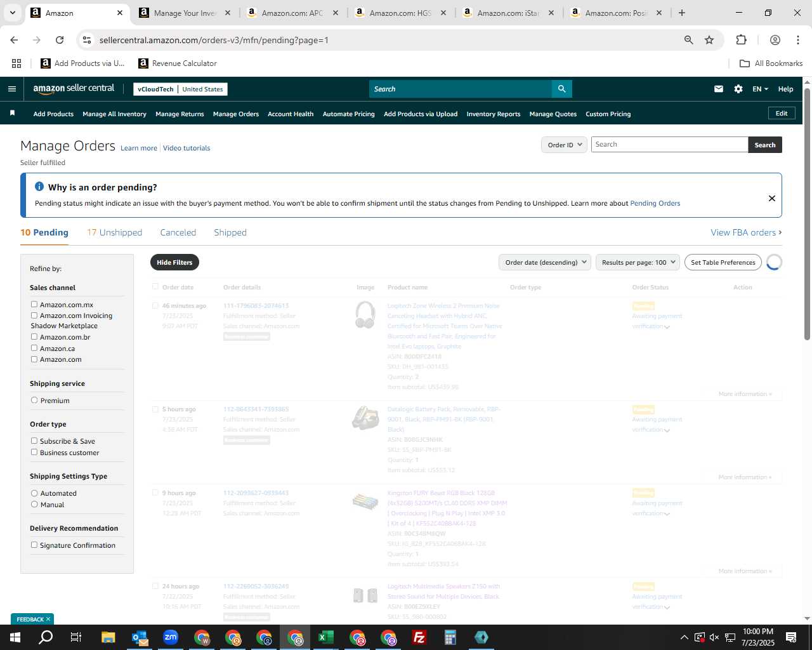Open File Explorer from taskbar

pyautogui.click(x=108, y=637)
